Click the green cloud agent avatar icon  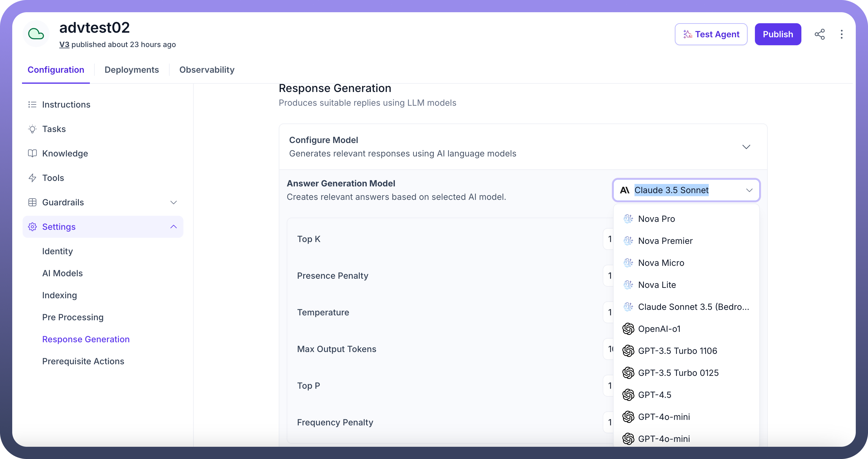(36, 34)
